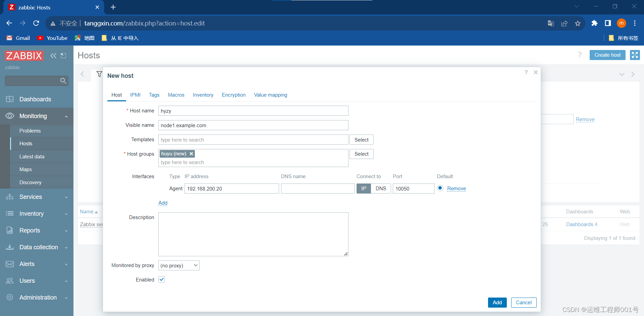The height and width of the screenshot is (316, 644).
Task: Bookmark this page with the star icon
Action: pyautogui.click(x=578, y=23)
